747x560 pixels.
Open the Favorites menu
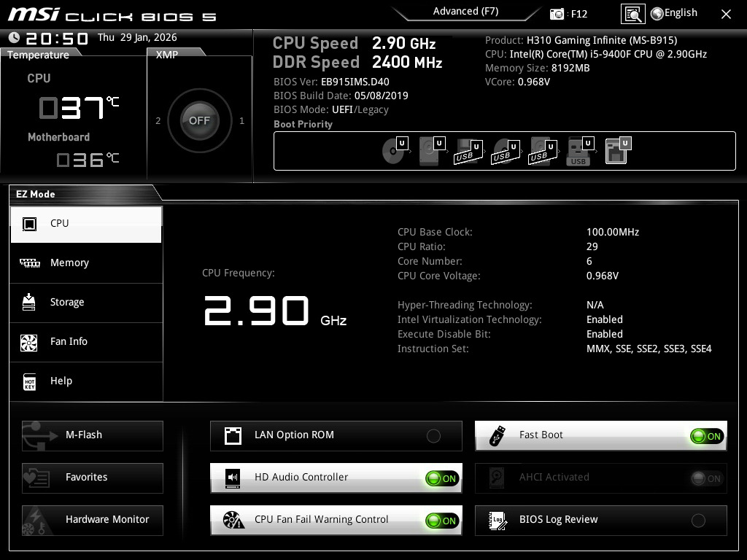(x=93, y=478)
